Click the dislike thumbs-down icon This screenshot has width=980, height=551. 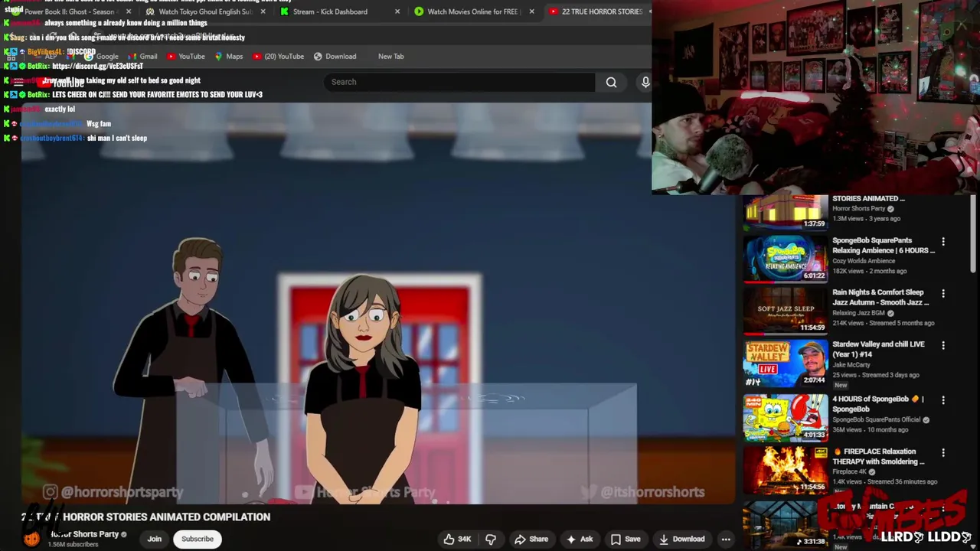click(491, 539)
